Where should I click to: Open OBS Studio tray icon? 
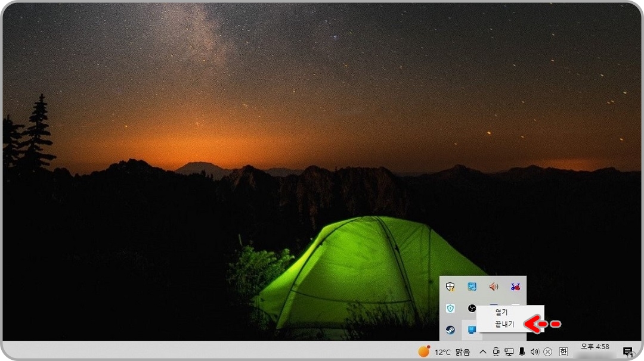click(x=472, y=308)
